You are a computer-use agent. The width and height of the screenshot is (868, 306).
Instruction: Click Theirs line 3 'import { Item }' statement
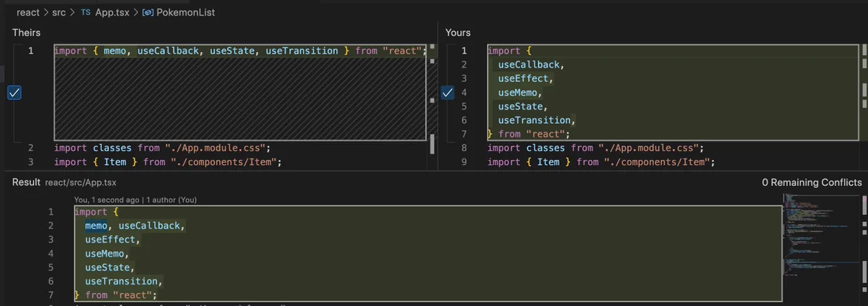coord(168,162)
